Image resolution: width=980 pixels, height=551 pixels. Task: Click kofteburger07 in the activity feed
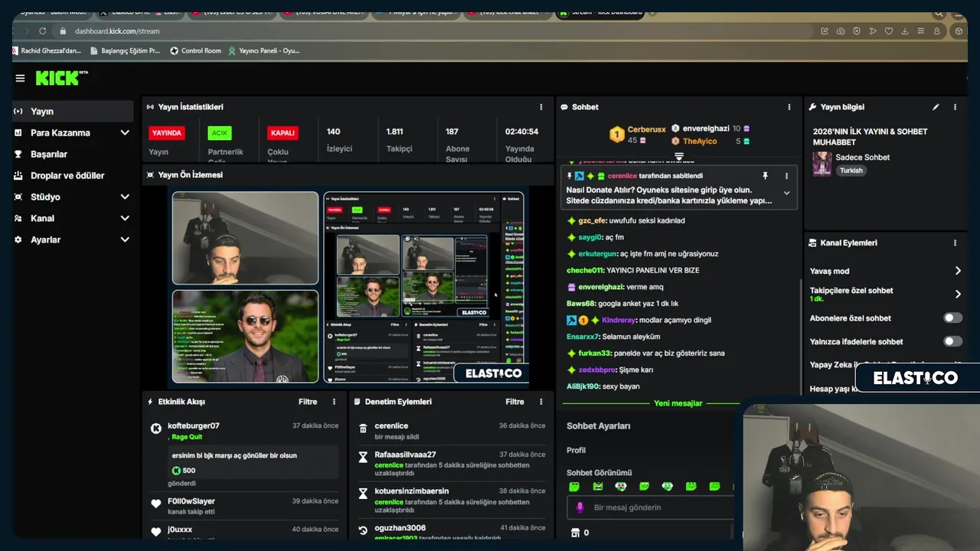[194, 425]
